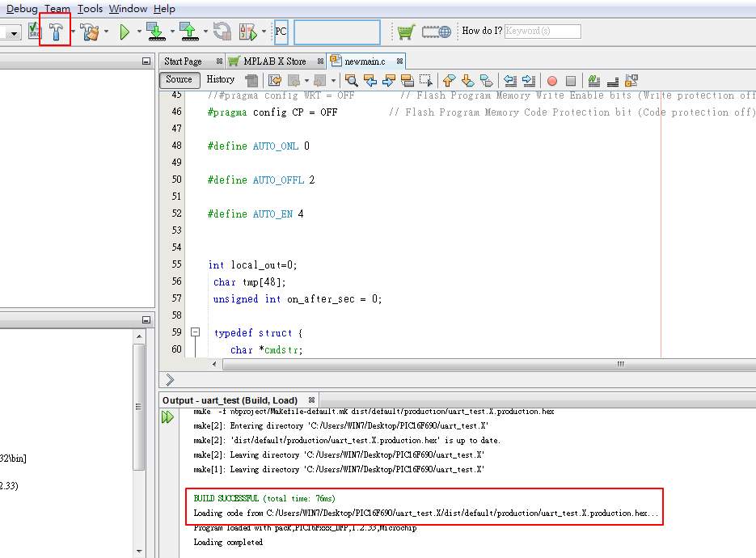Click Shift Line Right icon
The width and height of the screenshot is (756, 558).
point(529,81)
